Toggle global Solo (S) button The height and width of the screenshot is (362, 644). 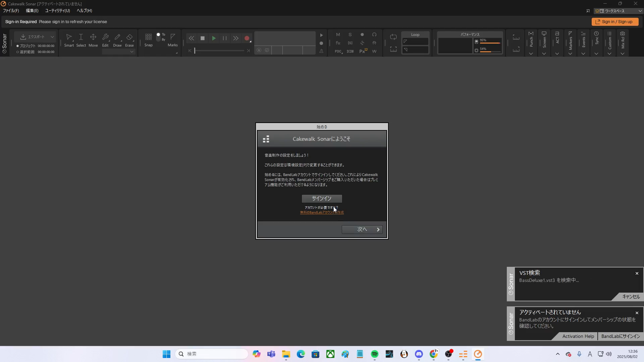point(350,35)
